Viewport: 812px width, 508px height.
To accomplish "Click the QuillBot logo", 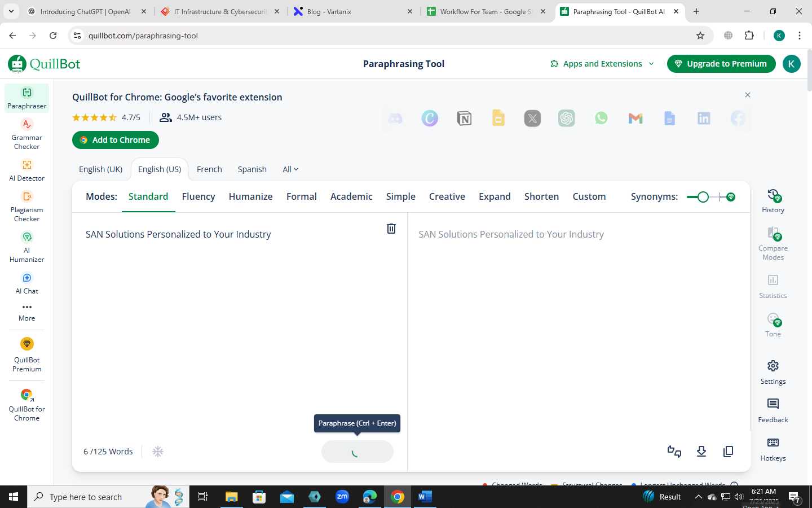I will pyautogui.click(x=44, y=64).
